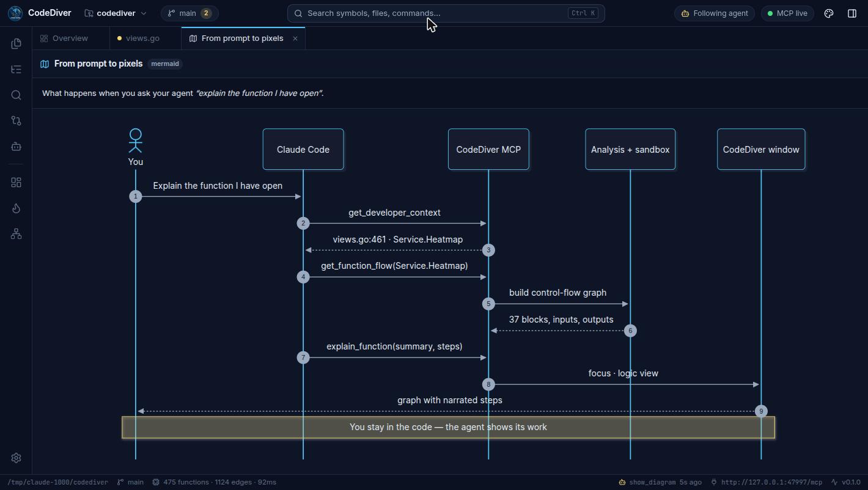Click the mermaid badge
Screen dimensions: 868x490
point(165,64)
